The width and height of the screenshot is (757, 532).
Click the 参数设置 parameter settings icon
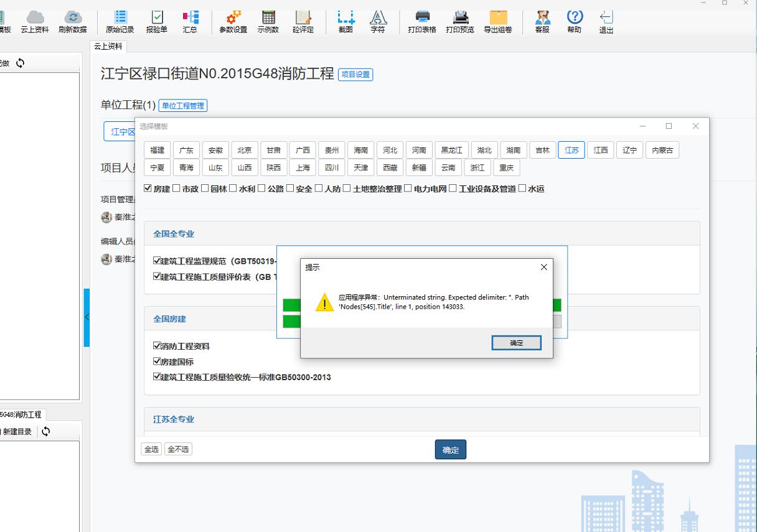(x=233, y=21)
